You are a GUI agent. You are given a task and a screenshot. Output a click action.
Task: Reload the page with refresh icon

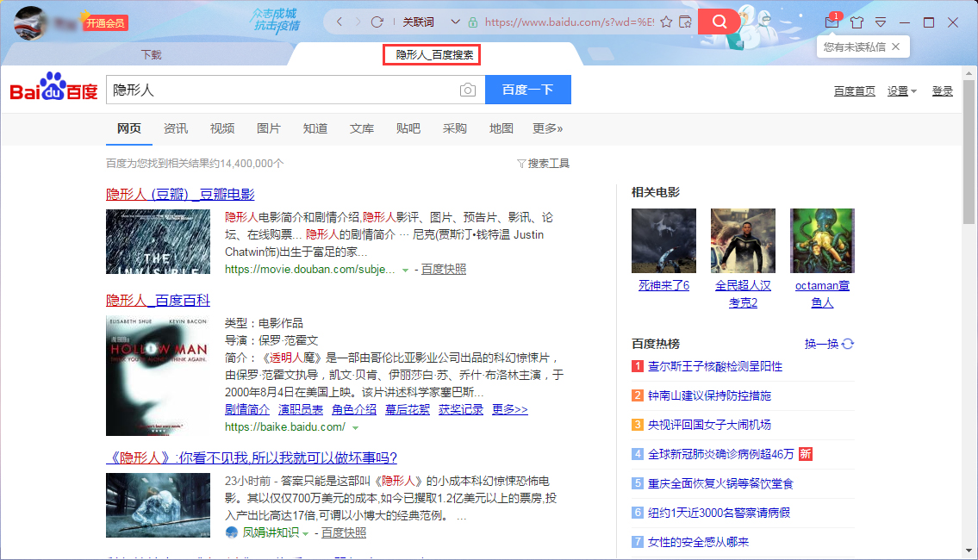pos(377,22)
